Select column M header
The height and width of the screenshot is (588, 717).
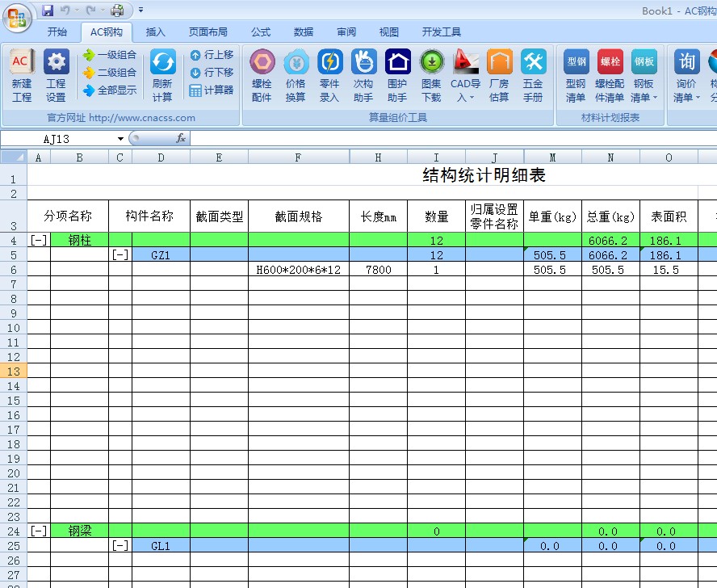(x=552, y=157)
